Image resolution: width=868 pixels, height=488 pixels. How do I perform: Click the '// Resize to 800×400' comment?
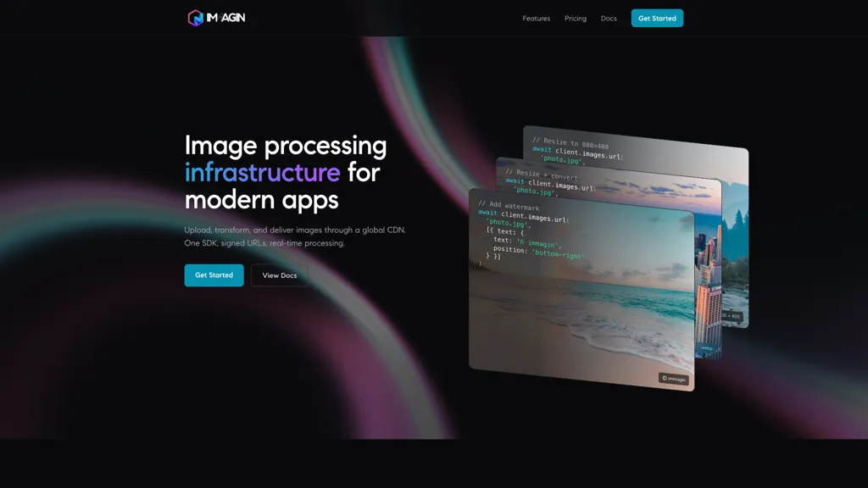point(570,142)
